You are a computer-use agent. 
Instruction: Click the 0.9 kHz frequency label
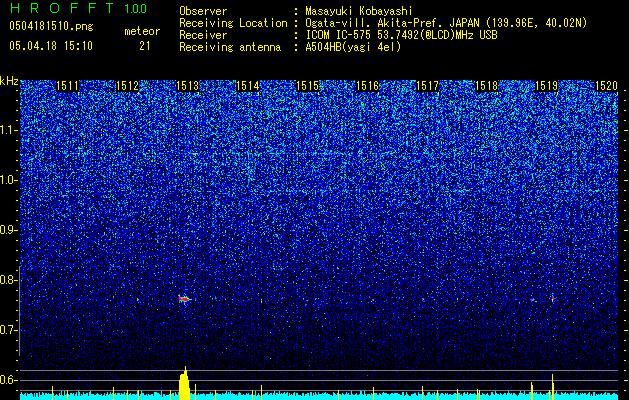point(9,230)
